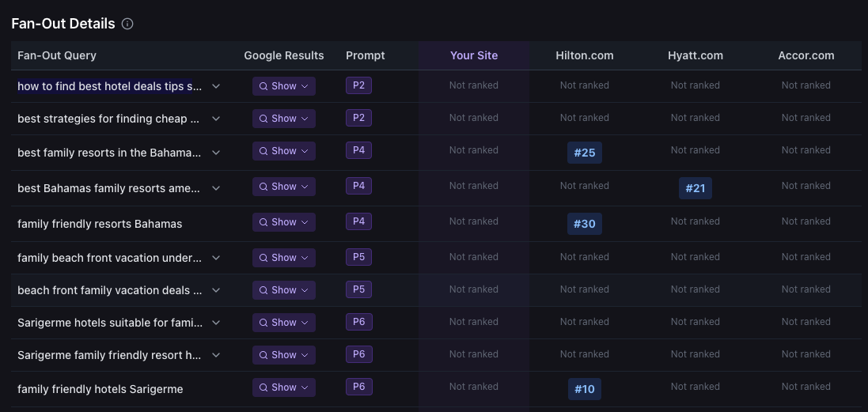Click P6 badge for 'family friendly hotels Sarigerme'
Screen dimensions: 868x412
(x=358, y=387)
